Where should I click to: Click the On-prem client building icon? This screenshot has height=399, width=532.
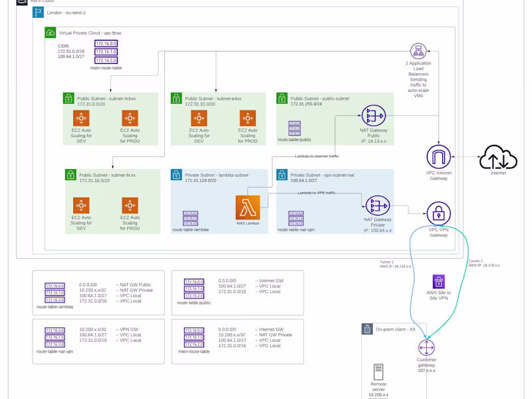[366, 329]
